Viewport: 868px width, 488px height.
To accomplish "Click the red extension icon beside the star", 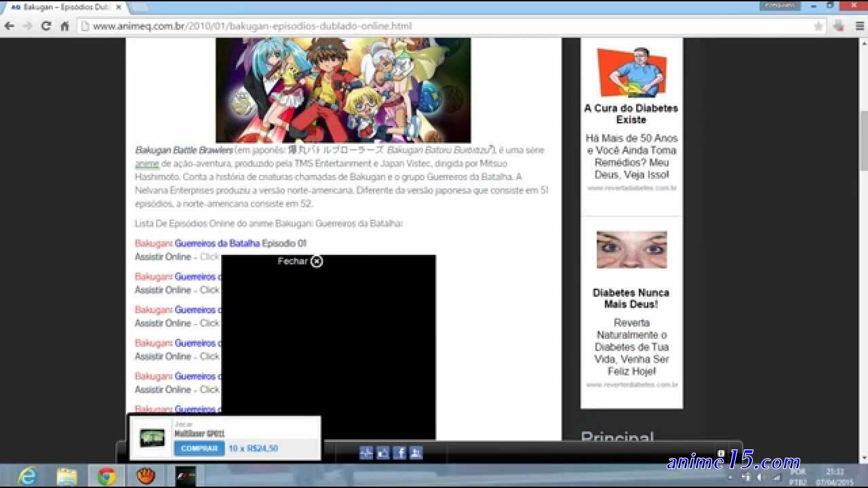I will pyautogui.click(x=839, y=26).
